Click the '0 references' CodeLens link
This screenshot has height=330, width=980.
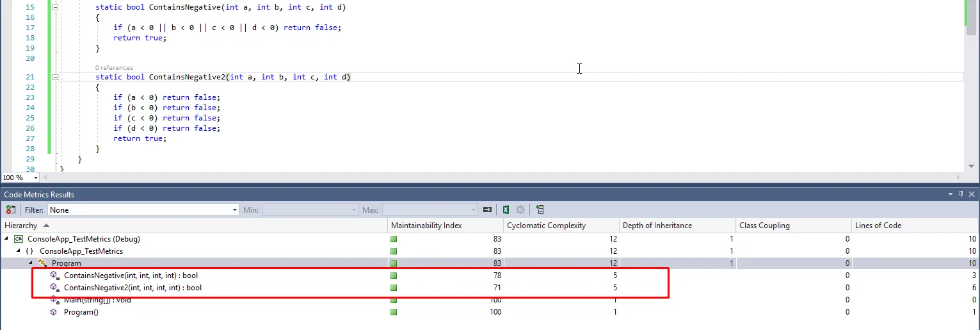coord(114,67)
